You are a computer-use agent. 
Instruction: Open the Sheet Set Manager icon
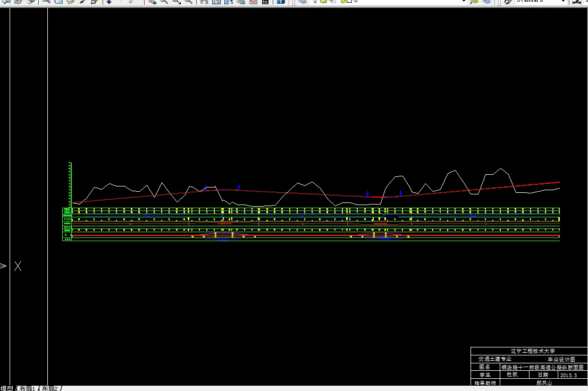point(241,2)
